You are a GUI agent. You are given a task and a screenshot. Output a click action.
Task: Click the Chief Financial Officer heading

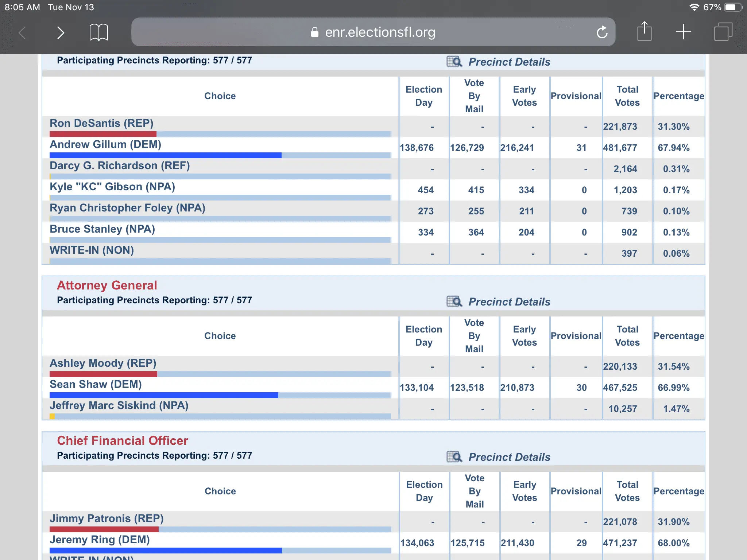pos(122,440)
